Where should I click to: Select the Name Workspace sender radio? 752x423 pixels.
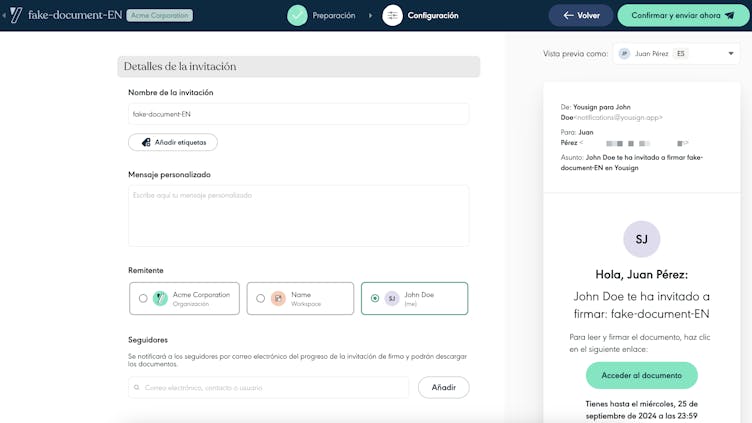coord(260,298)
